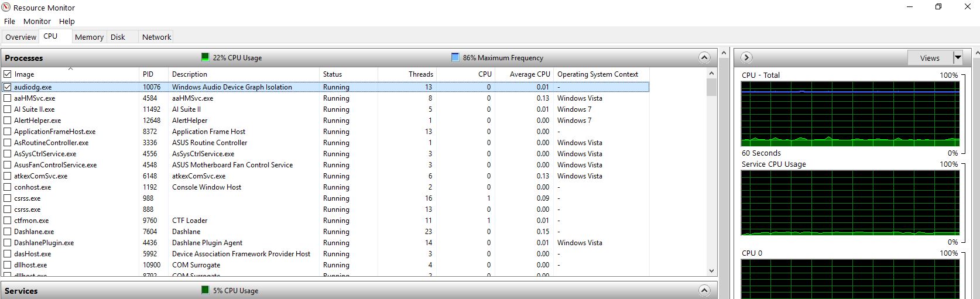The width and height of the screenshot is (980, 299).
Task: Sort by the Threads column header
Action: tap(407, 74)
